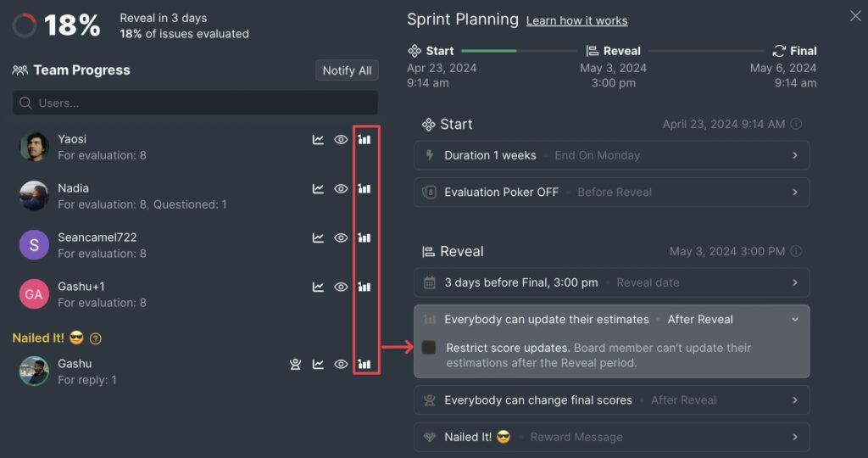The width and height of the screenshot is (868, 458).
Task: Check the Restrict score updates checkbox
Action: tap(429, 348)
